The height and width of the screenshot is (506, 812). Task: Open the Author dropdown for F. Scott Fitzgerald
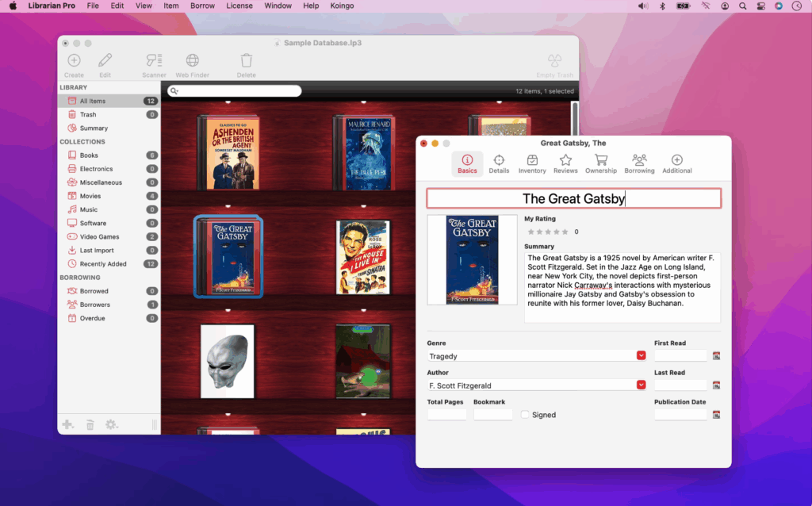(x=641, y=385)
